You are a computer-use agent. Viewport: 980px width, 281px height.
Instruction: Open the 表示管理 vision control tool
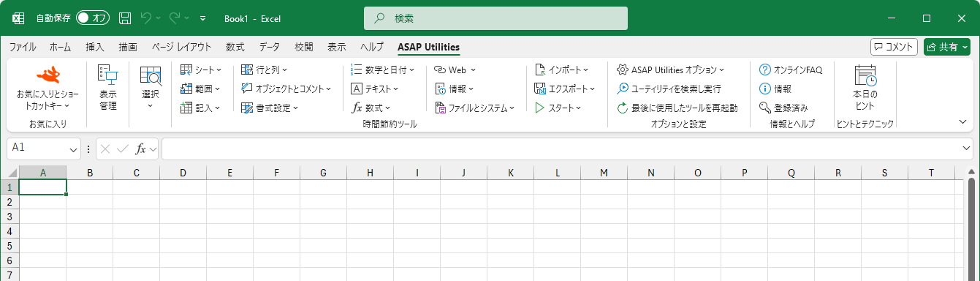[x=108, y=87]
